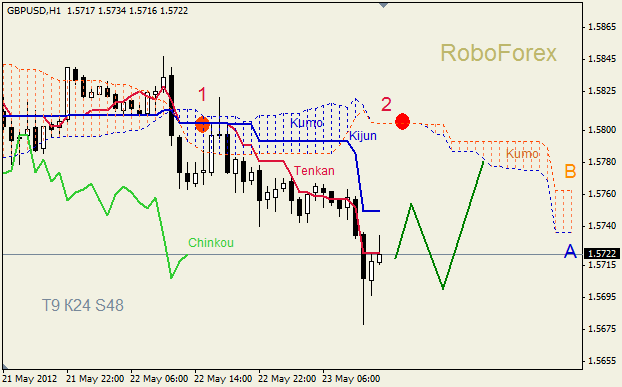
Task: Select the orange Kumo label
Action: point(522,153)
